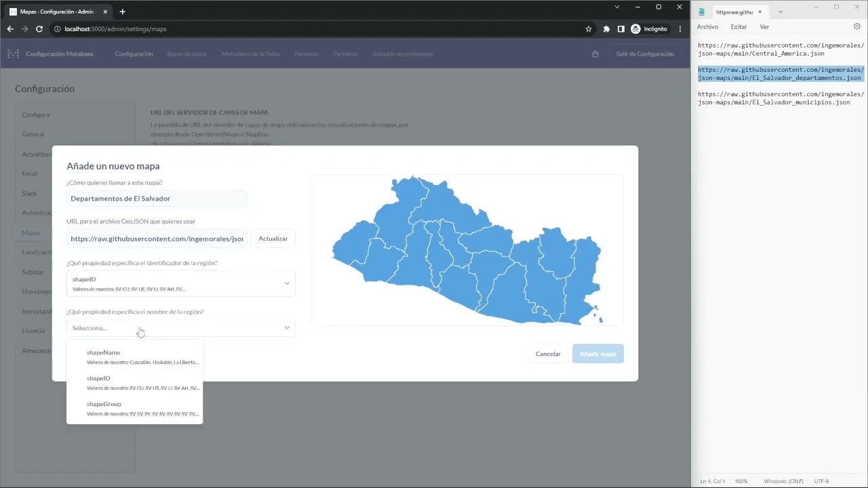Bookmark this page with star icon

589,29
